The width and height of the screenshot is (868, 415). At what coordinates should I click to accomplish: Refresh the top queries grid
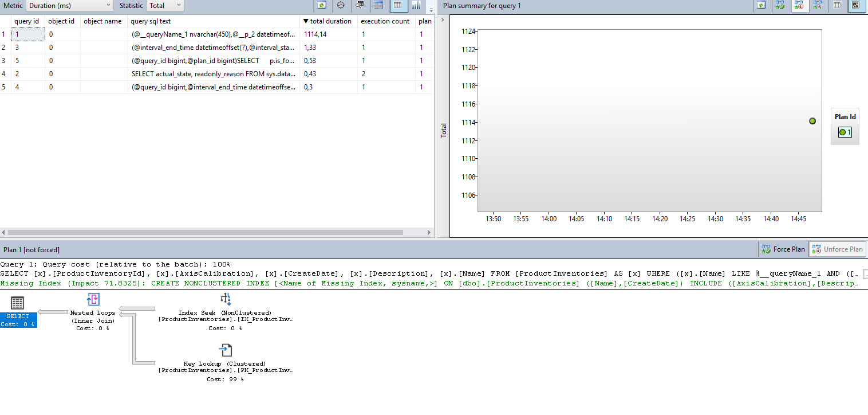[x=322, y=6]
